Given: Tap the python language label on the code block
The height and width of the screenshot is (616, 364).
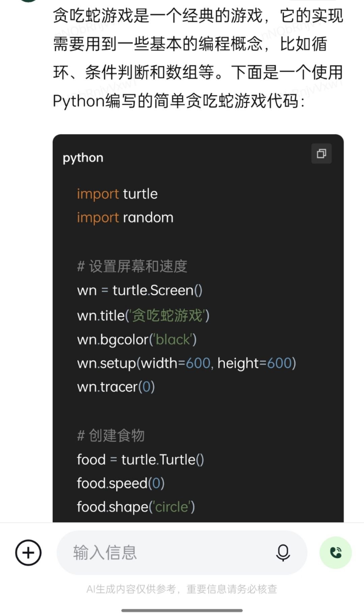Looking at the screenshot, I should 83,157.
